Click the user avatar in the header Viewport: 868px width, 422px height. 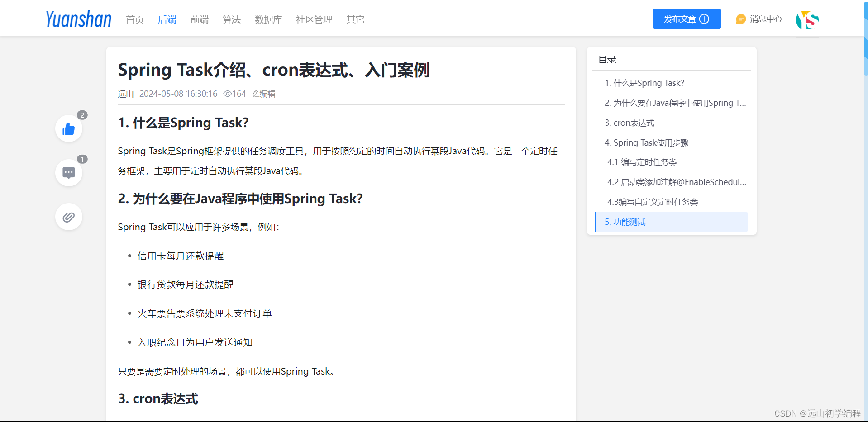(807, 19)
